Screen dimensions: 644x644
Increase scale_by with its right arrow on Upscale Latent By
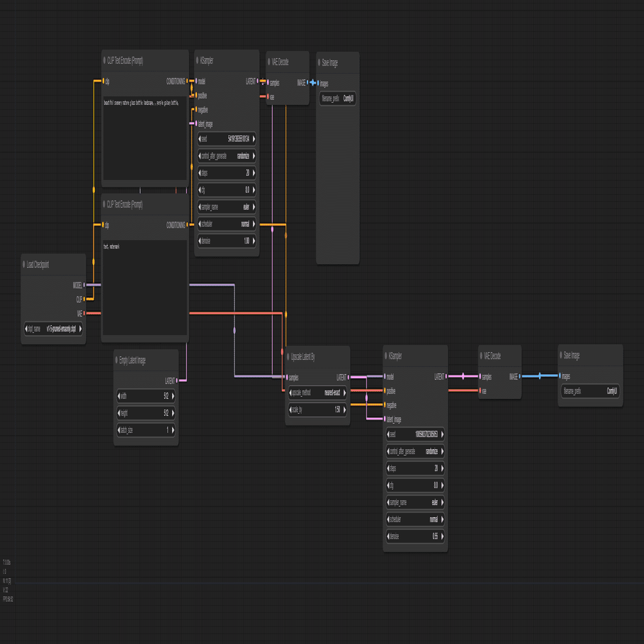[x=344, y=409]
